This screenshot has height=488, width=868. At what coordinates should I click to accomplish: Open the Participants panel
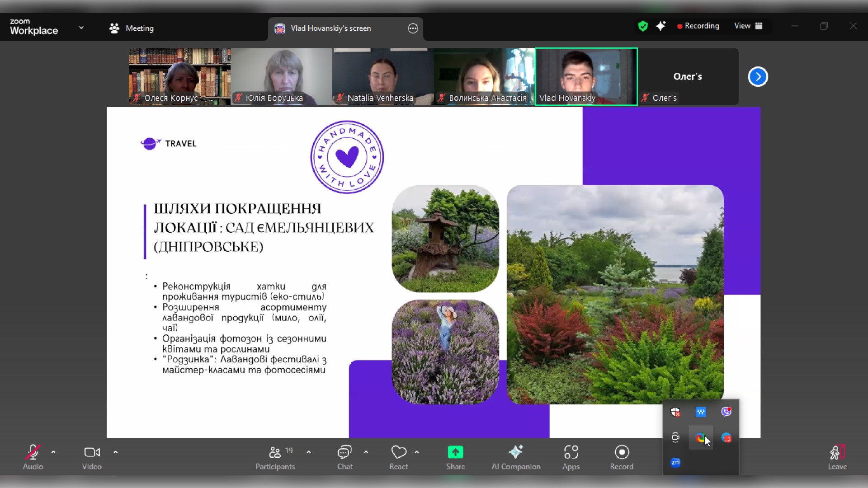tap(275, 457)
